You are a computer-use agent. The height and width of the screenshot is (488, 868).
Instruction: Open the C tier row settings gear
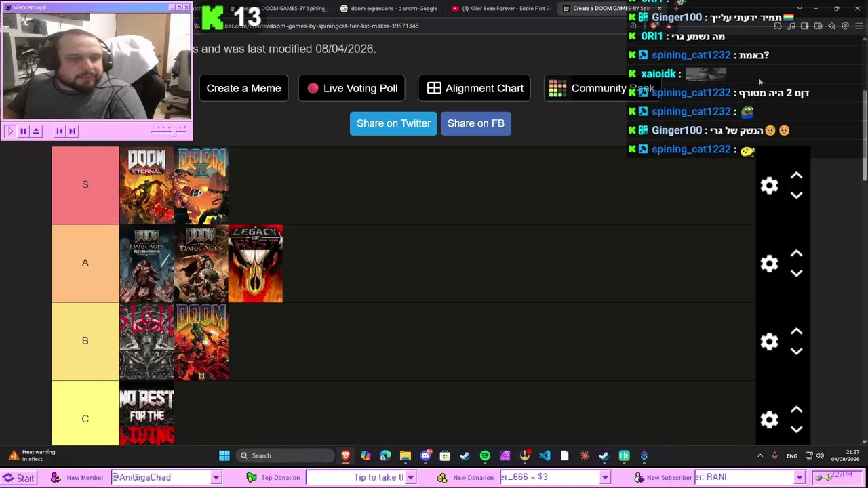click(x=769, y=420)
